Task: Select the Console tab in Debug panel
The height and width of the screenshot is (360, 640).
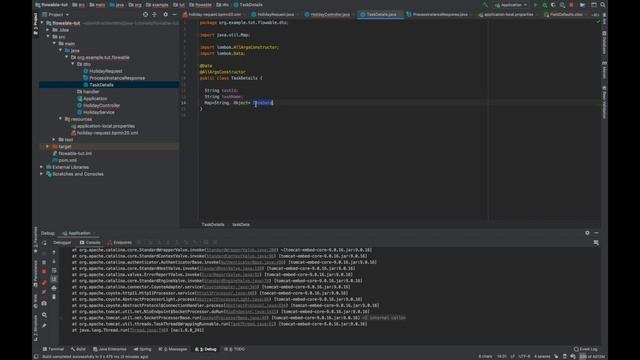Action: pos(90,242)
